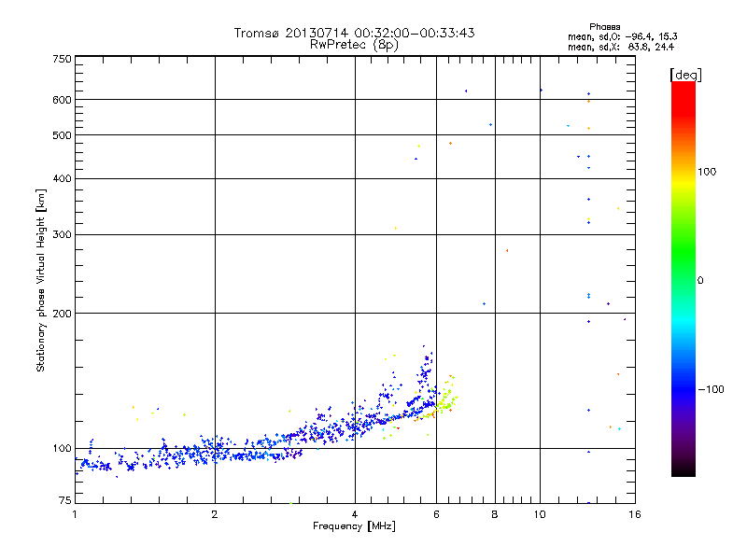Click y-axis tick label "400"
The image size is (747, 560).
pyautogui.click(x=62, y=179)
